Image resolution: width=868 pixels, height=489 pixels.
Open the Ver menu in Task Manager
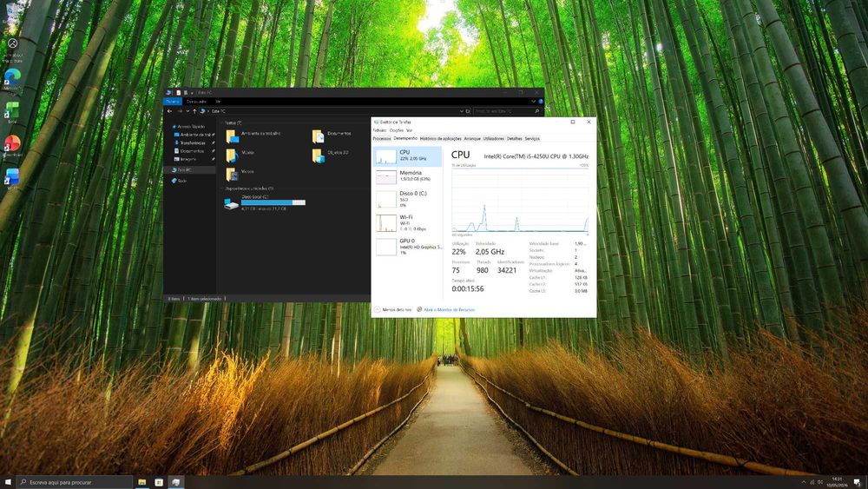pos(409,130)
